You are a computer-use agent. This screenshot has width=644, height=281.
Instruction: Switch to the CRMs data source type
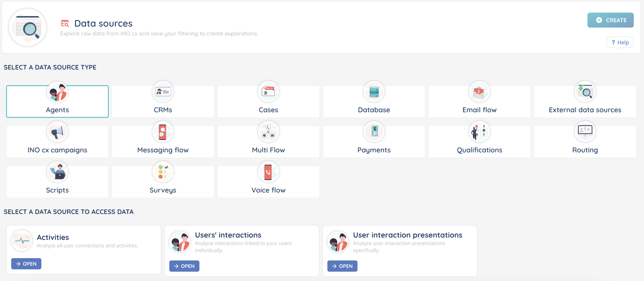point(163,110)
